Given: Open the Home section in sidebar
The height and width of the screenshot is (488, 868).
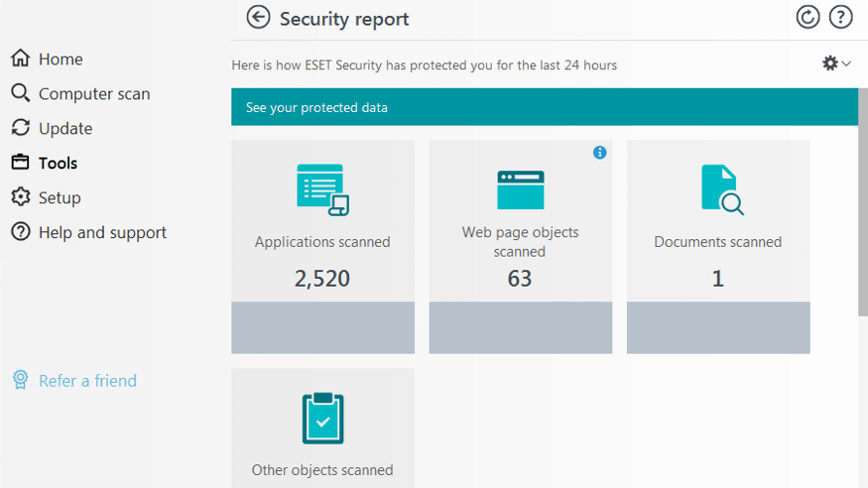Looking at the screenshot, I should [x=60, y=60].
